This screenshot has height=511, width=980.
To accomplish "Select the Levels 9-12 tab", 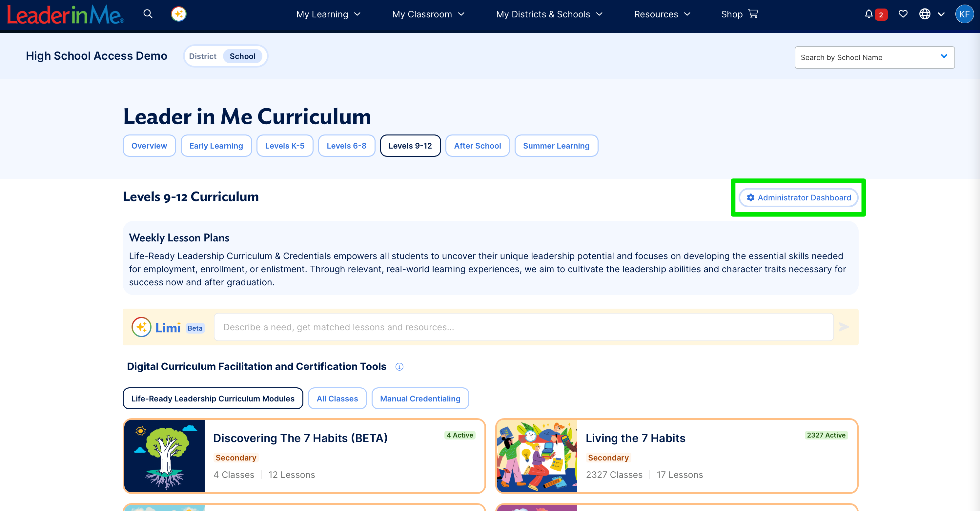I will [410, 146].
